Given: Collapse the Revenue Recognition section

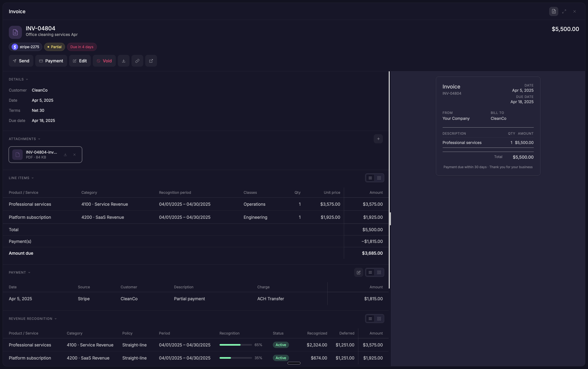Looking at the screenshot, I should tap(33, 319).
